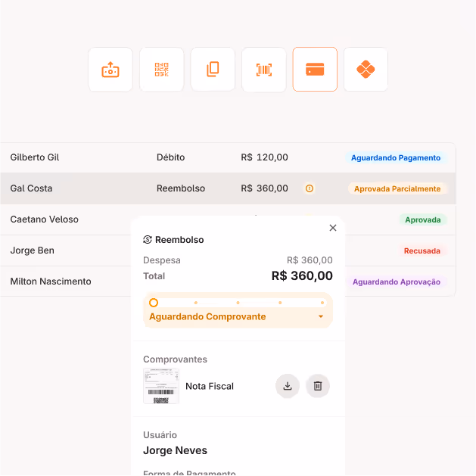The image size is (476, 476).
Task: Click the Nota Fiscal label
Action: coord(210,386)
